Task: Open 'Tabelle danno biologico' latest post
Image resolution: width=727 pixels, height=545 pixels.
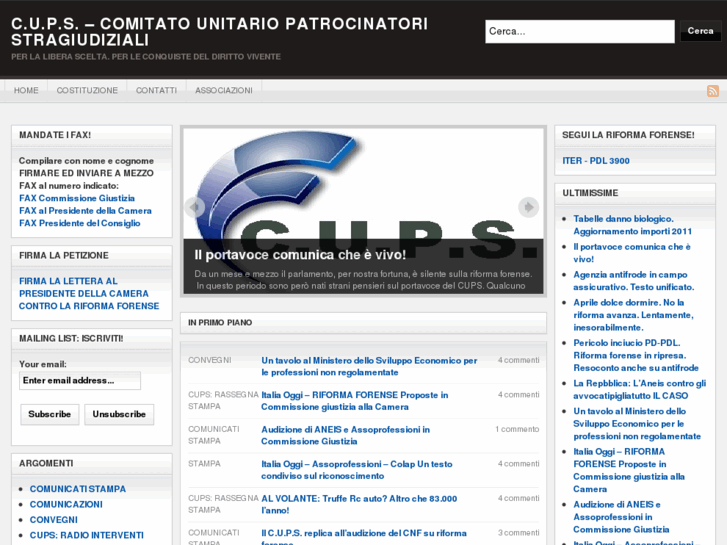Action: click(632, 225)
